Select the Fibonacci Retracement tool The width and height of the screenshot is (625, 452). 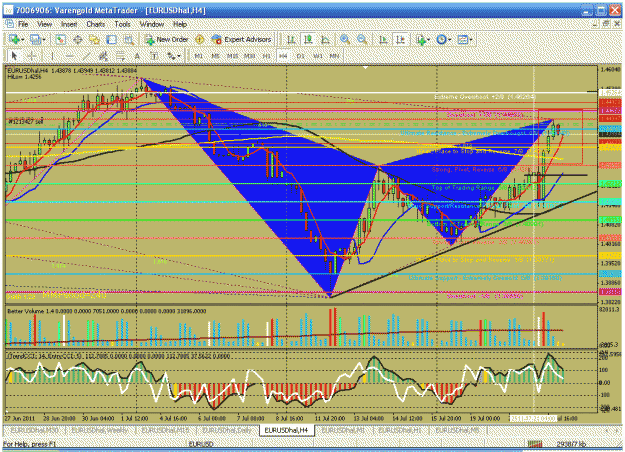(x=120, y=56)
